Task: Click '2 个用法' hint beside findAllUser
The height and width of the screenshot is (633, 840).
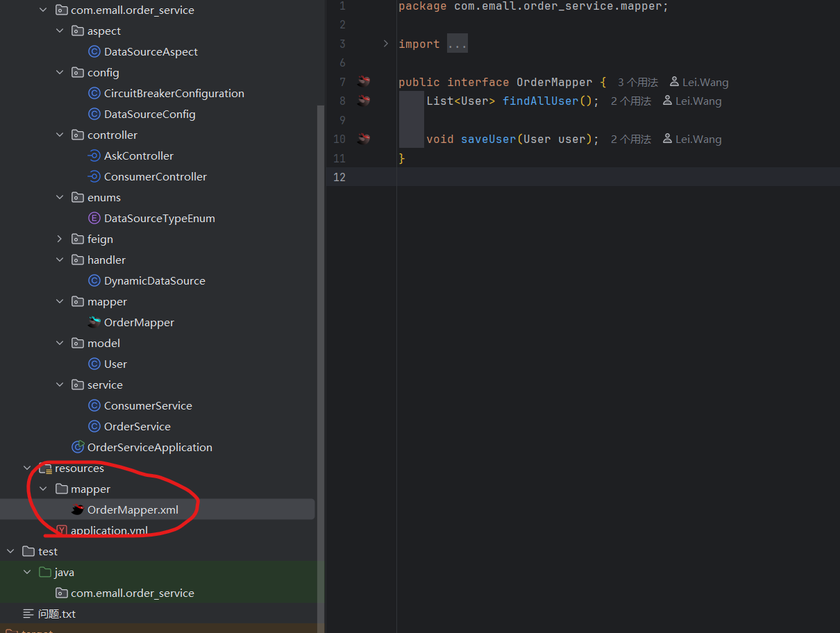Action: click(631, 101)
